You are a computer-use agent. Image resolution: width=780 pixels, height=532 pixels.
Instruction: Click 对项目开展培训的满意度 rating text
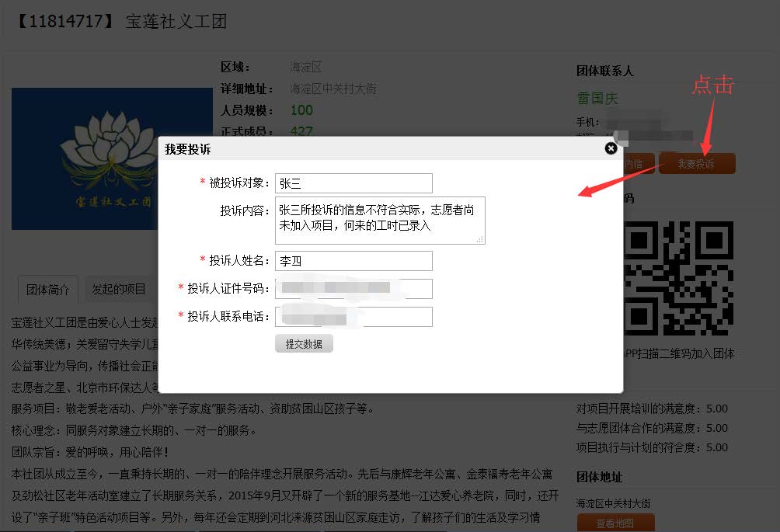(x=652, y=409)
